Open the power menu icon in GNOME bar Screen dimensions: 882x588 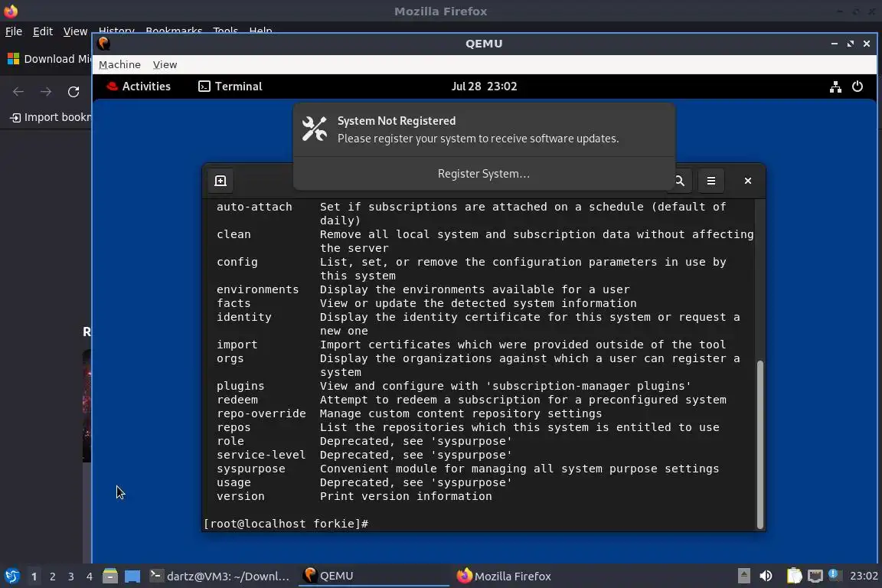[x=857, y=86]
